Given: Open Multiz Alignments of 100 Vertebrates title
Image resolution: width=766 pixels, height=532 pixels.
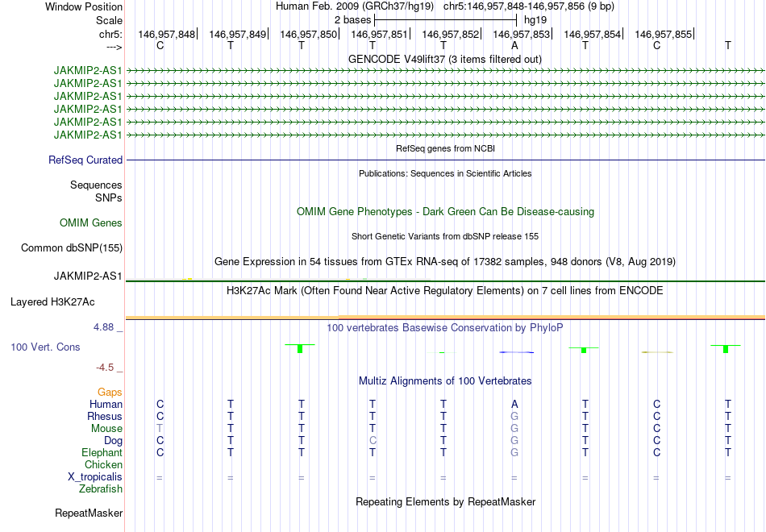Looking at the screenshot, I should [445, 381].
